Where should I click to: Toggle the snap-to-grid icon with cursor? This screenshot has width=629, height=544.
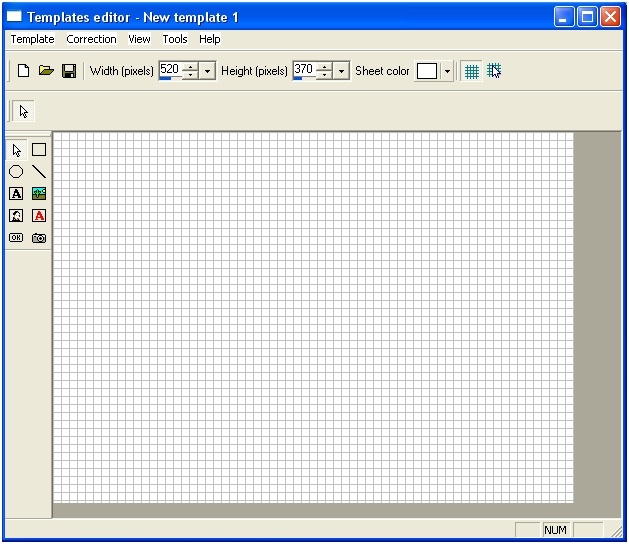pos(494,71)
